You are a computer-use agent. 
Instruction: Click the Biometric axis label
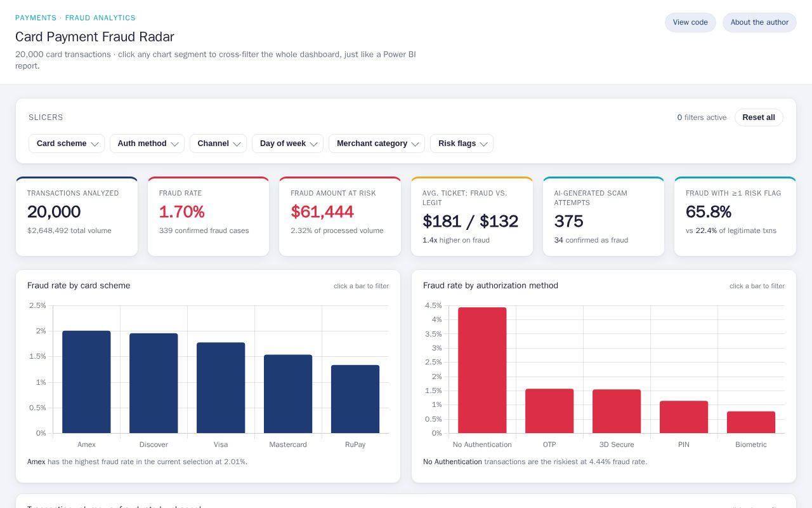[751, 444]
